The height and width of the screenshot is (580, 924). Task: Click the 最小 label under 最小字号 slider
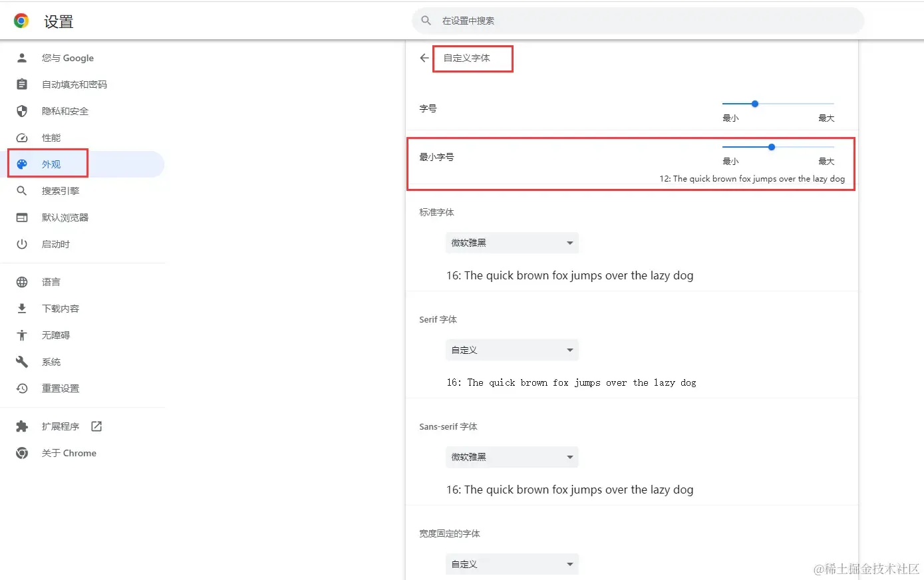pos(730,161)
